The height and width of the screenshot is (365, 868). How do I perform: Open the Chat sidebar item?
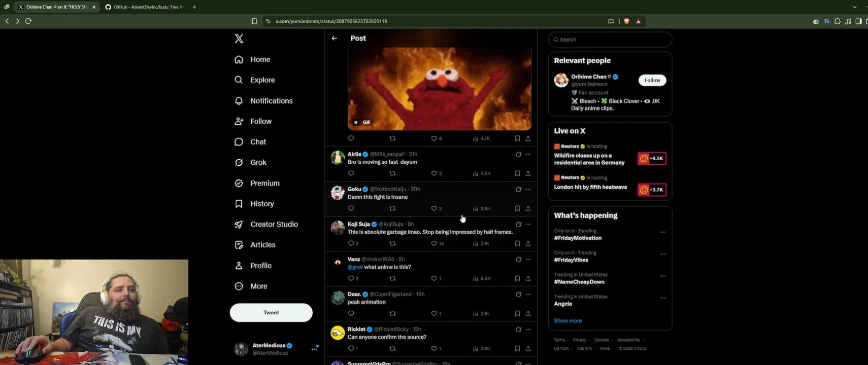coord(250,142)
